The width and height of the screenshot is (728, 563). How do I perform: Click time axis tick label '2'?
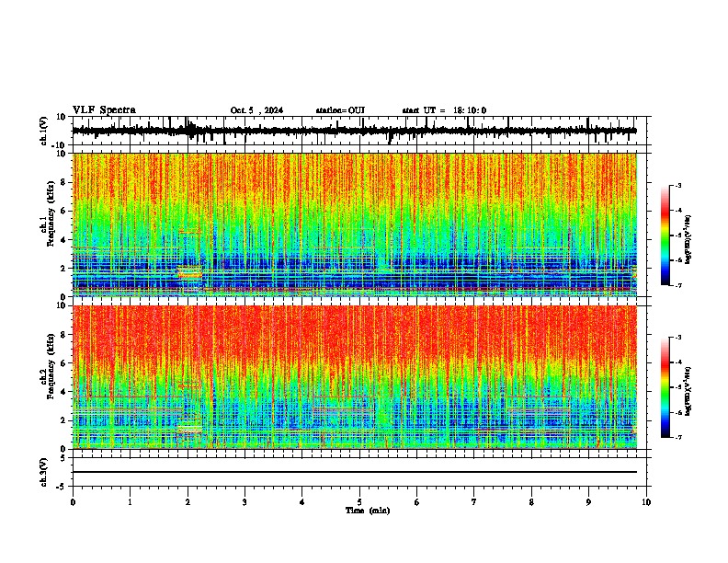188,502
